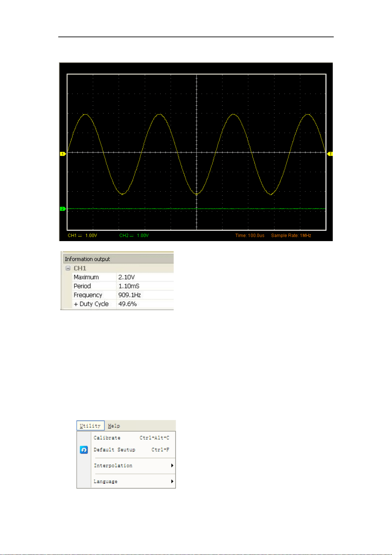
Task: Expand the Language submenu arrow
Action: 172,481
